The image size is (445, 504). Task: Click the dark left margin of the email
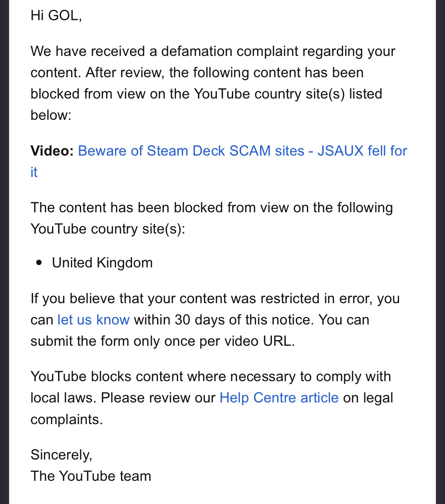(4, 252)
